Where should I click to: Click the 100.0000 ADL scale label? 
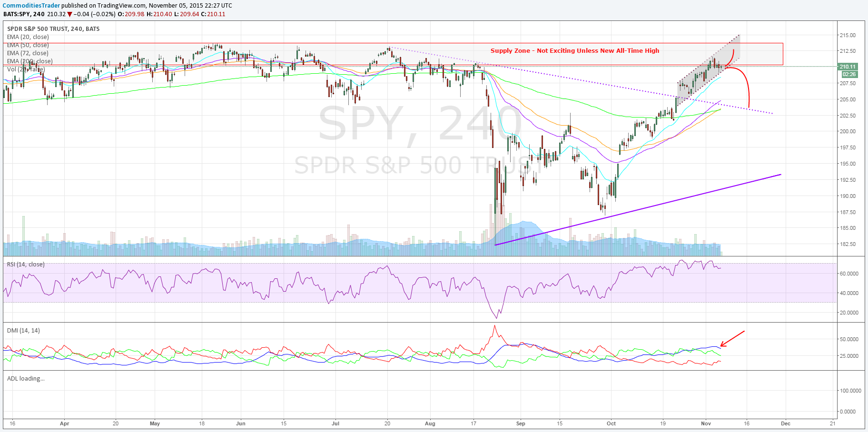850,391
